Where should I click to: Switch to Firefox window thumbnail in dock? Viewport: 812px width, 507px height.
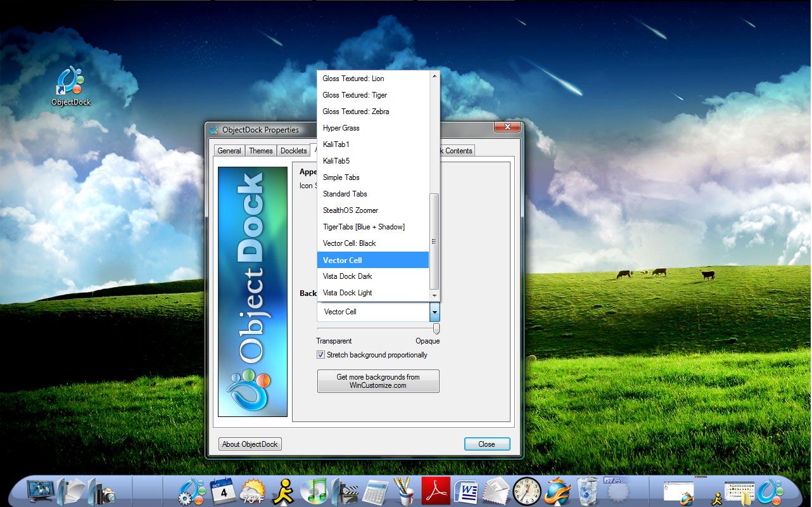(x=679, y=492)
